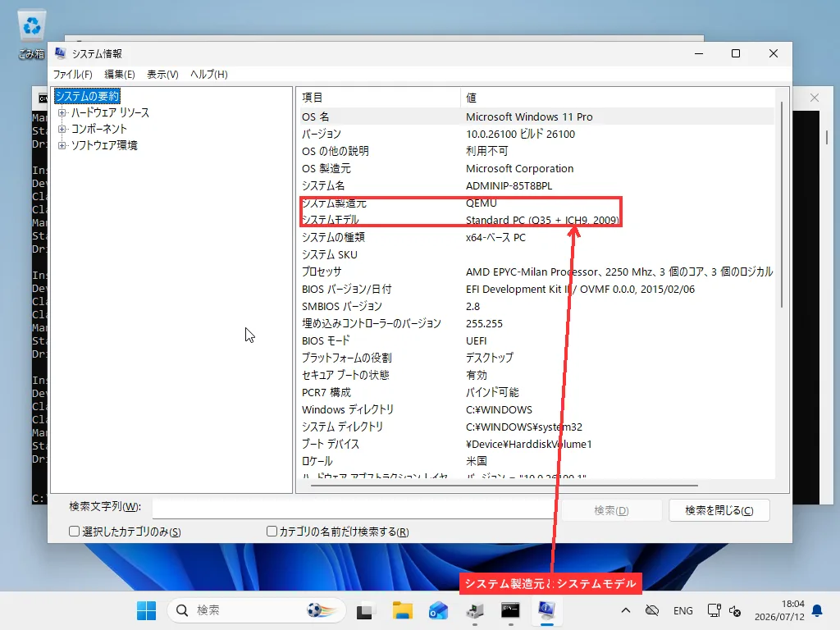
Task: Click the cloud sync-off tray icon
Action: coord(652,610)
